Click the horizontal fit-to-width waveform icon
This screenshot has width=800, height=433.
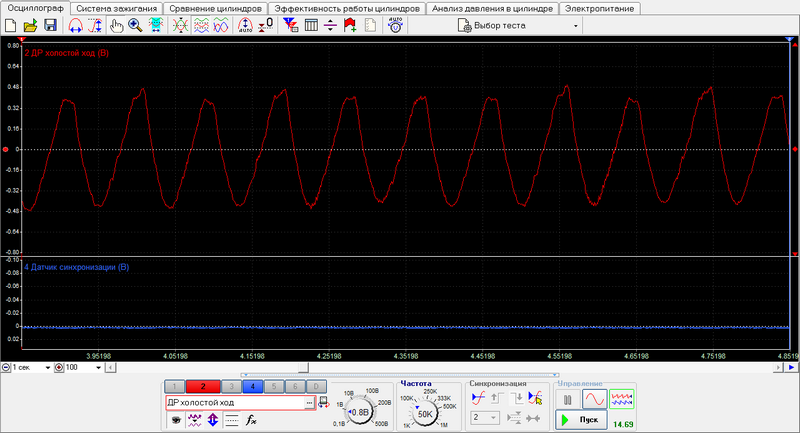pyautogui.click(x=156, y=25)
